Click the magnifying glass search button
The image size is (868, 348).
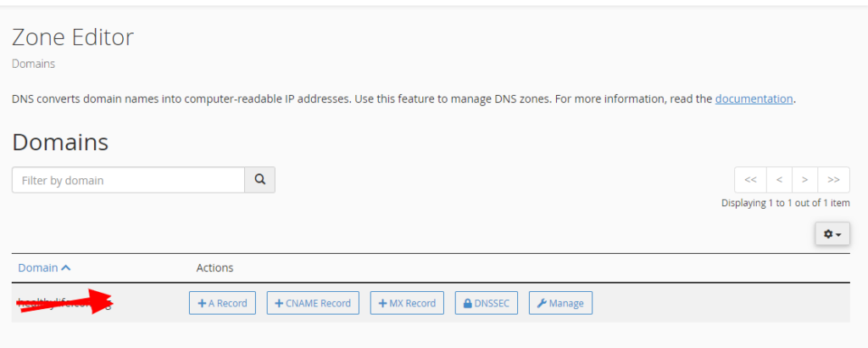tap(259, 180)
